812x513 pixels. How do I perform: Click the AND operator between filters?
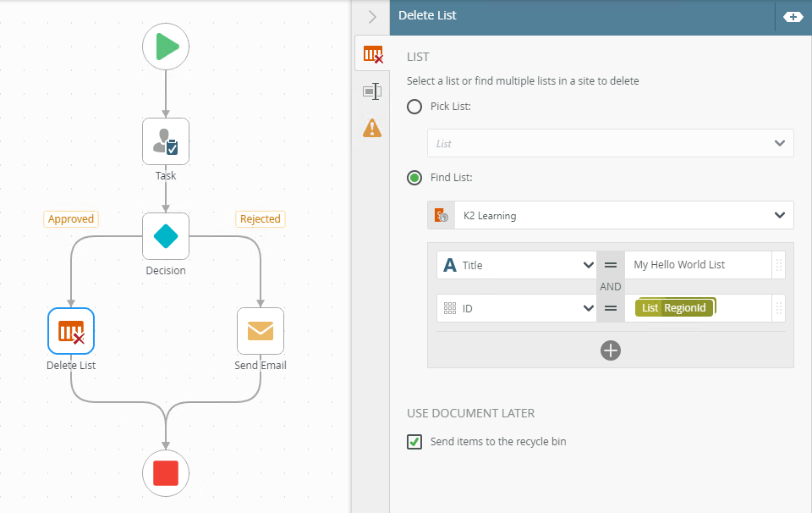pyautogui.click(x=611, y=287)
